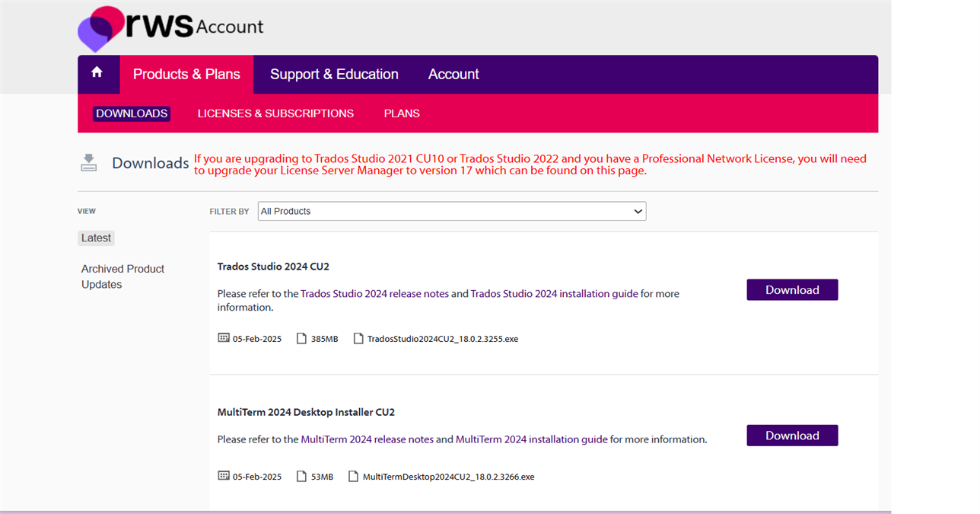Click file size icon next to 385MB
Viewport: 980px width, 514px height.
tap(301, 338)
